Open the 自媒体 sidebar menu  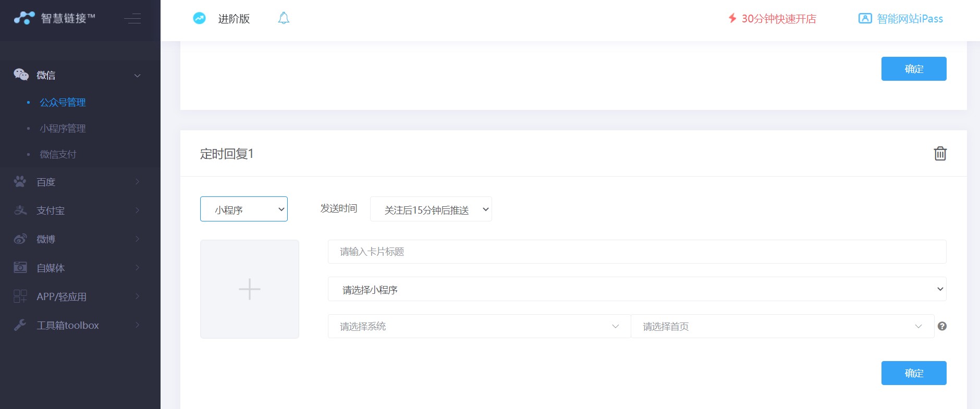[x=80, y=268]
